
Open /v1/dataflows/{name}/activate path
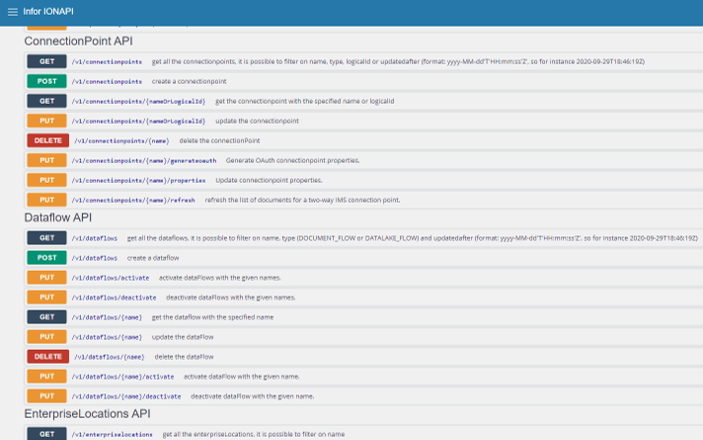[123, 376]
